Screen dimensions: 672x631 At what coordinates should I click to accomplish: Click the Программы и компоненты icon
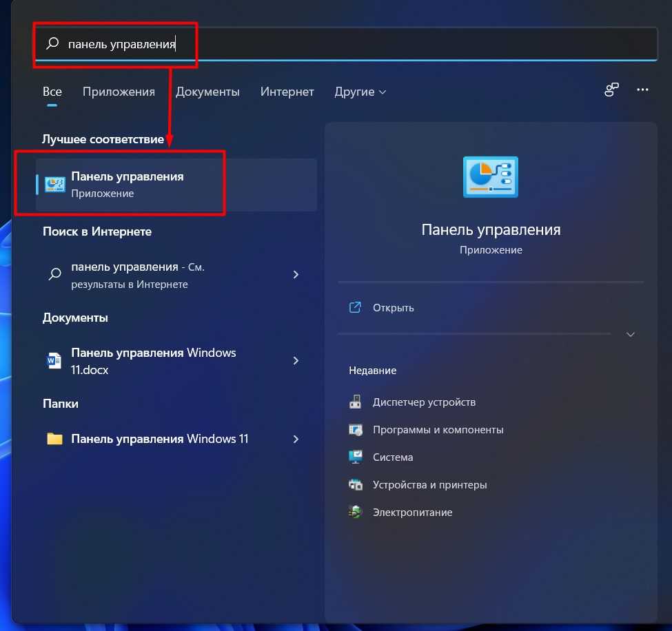point(355,430)
